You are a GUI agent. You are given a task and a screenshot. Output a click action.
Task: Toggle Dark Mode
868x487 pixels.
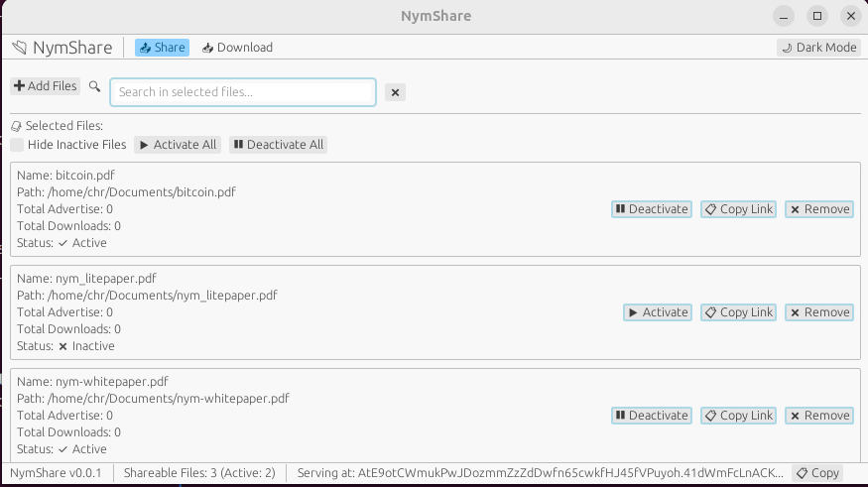click(818, 48)
